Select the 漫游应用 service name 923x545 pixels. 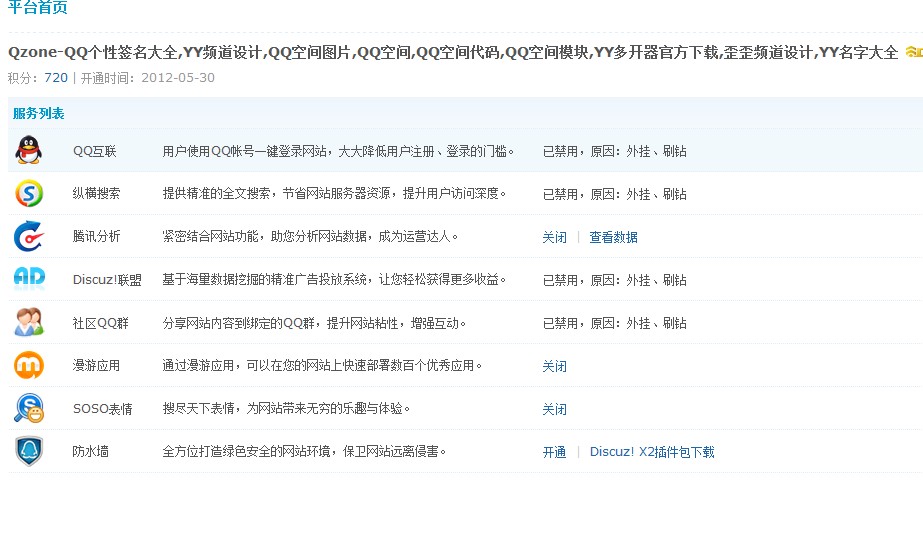click(97, 365)
